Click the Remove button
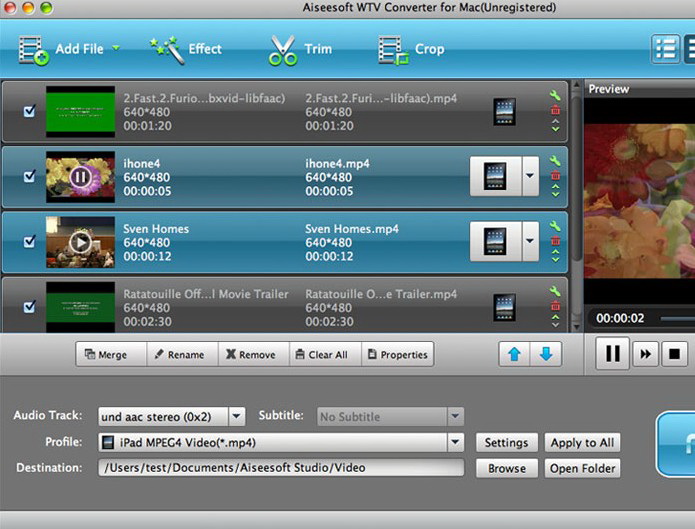Screen dimensions: 695x529 pos(254,354)
